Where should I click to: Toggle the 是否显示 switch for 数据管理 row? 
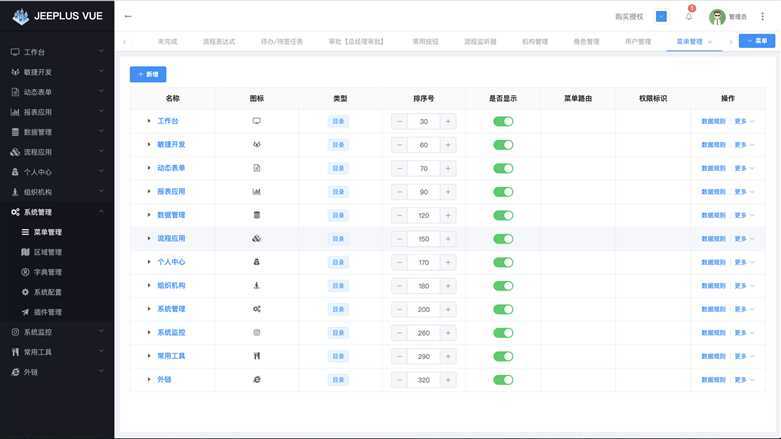pyautogui.click(x=503, y=215)
